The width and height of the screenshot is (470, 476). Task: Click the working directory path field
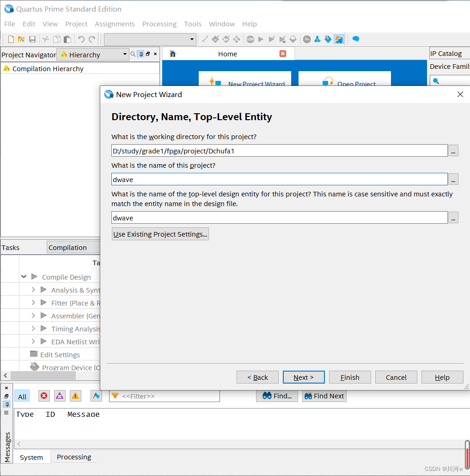279,151
